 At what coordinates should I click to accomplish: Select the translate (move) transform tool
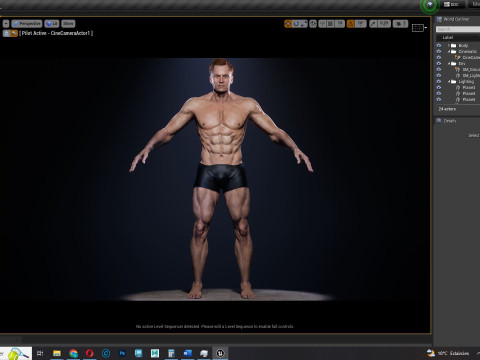[288, 24]
